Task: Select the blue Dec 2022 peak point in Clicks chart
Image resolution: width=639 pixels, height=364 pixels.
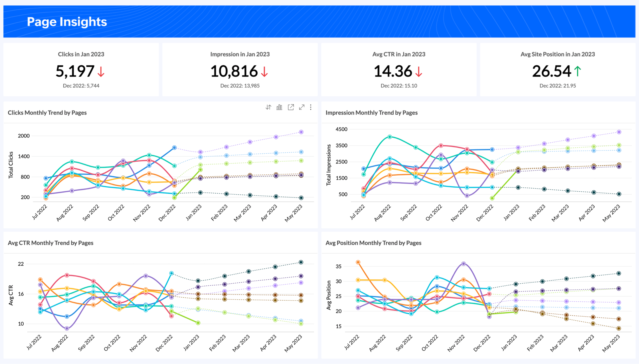Action: pyautogui.click(x=174, y=148)
